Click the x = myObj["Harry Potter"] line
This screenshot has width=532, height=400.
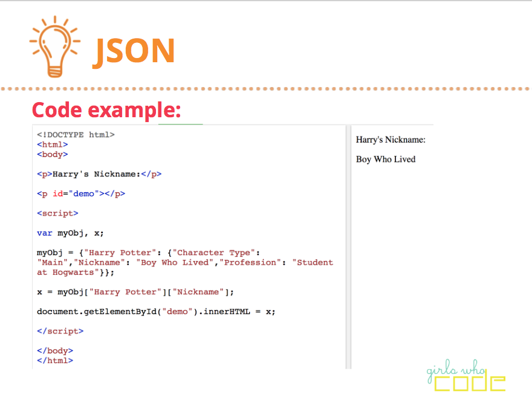coord(135,292)
